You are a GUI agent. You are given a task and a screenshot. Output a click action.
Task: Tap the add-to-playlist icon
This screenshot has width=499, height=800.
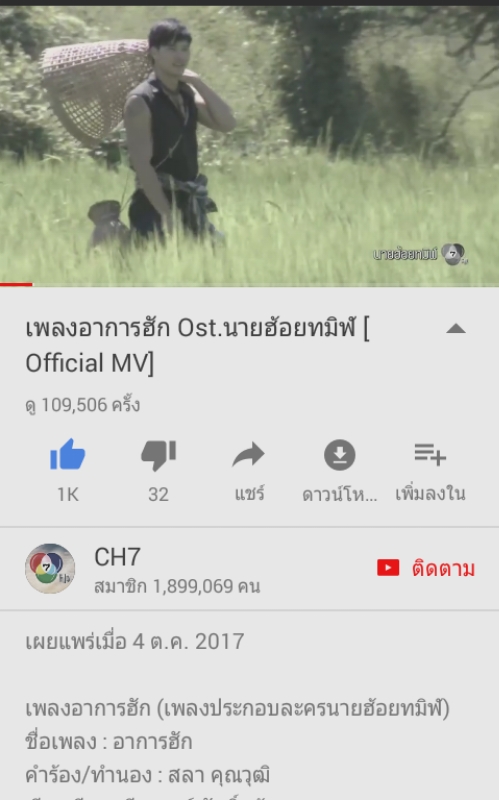pyautogui.click(x=430, y=454)
